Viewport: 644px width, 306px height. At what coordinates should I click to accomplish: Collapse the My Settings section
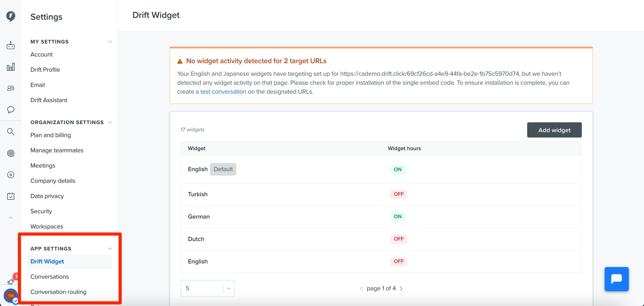[110, 41]
